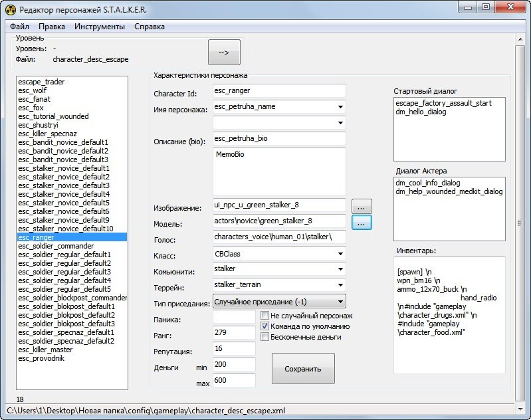Screen dimensions: 531x420
Task: Open the 'Класс' CBClass dropdown
Action: coord(340,254)
